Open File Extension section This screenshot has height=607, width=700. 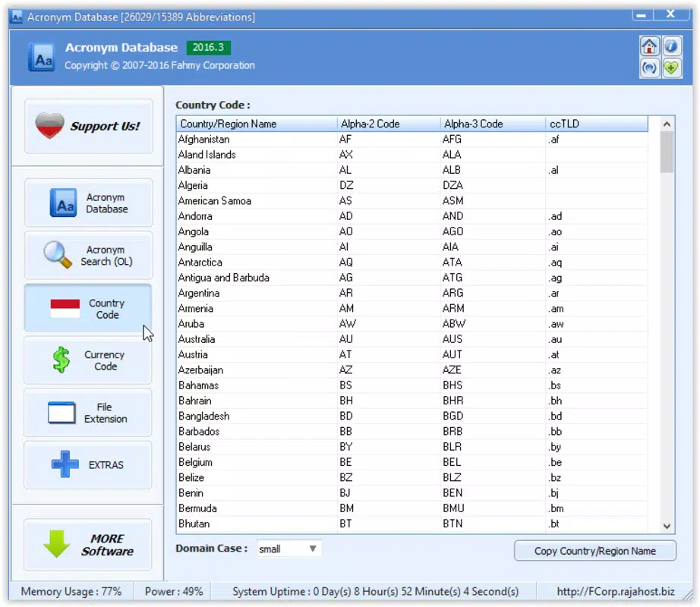coord(88,413)
